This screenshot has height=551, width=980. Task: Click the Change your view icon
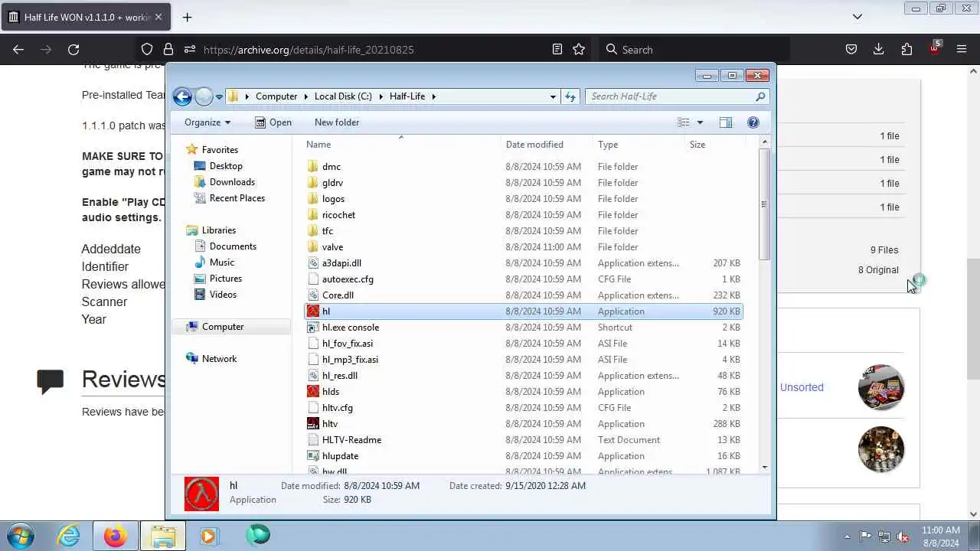click(684, 122)
